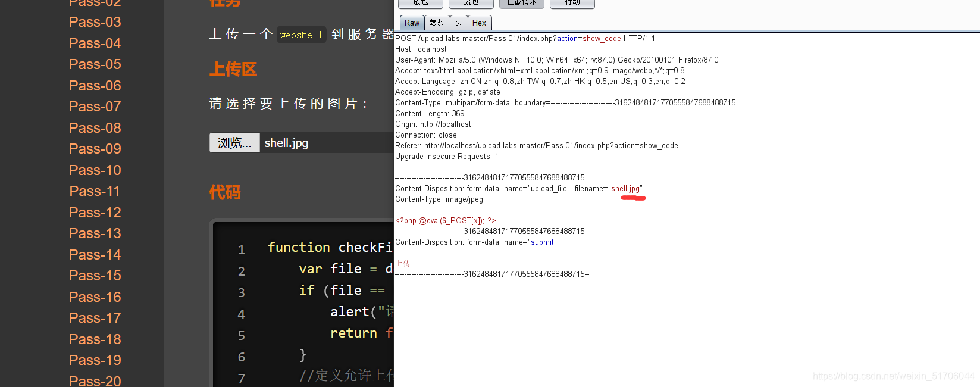Open Pass-12 in the sidebar
The width and height of the screenshot is (980, 387).
[95, 213]
